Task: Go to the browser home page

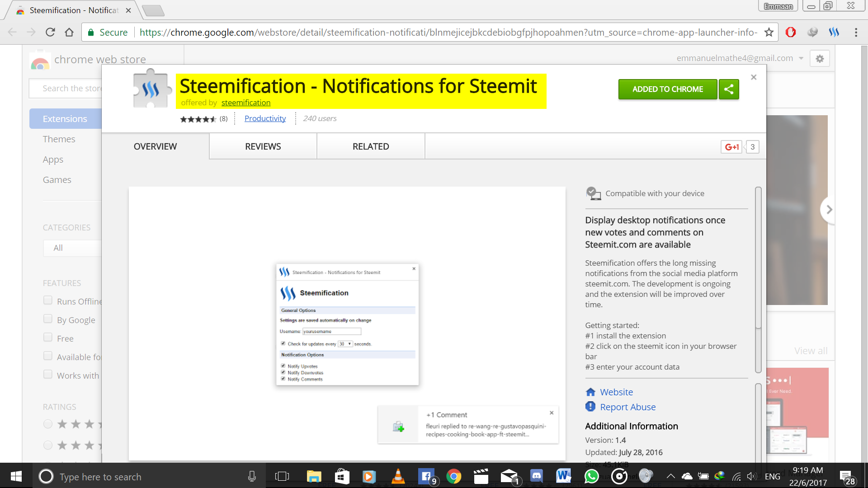Action: click(69, 32)
